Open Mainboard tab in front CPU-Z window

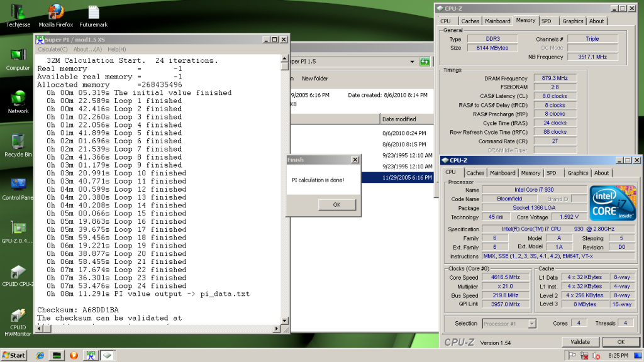(502, 173)
